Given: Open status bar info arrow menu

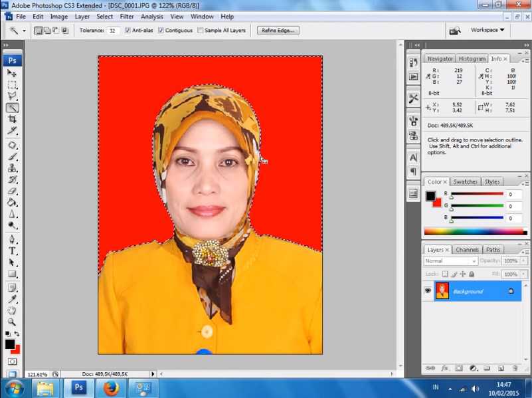Looking at the screenshot, I should pos(153,373).
